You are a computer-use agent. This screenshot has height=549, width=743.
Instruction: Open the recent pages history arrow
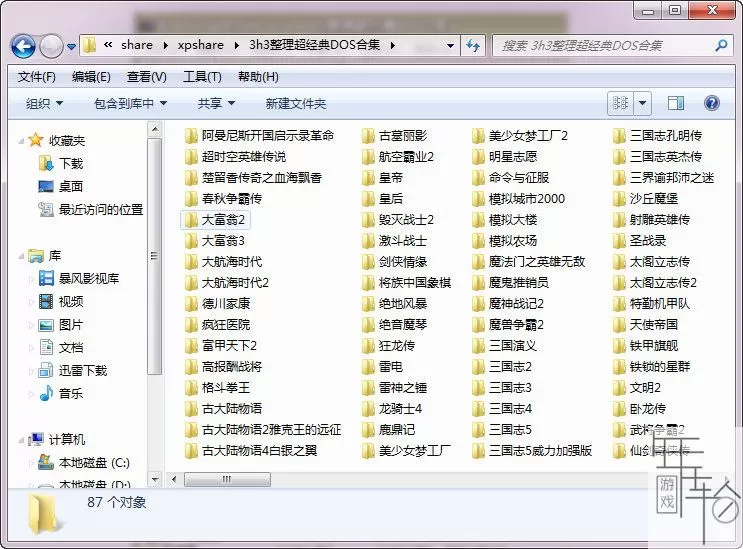point(72,46)
